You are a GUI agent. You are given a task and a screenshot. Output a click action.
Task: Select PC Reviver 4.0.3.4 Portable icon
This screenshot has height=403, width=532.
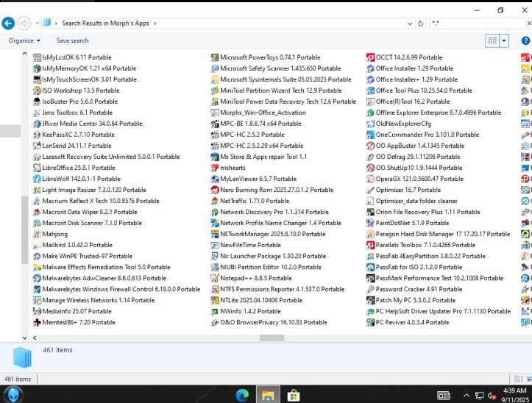[x=371, y=322]
